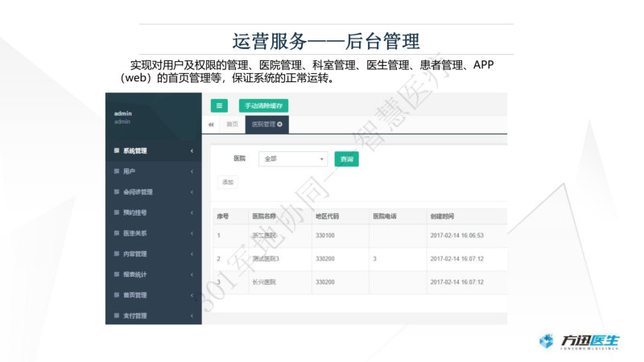Click the 添加 button
Image resolution: width=644 pixels, height=362 pixels.
(228, 183)
